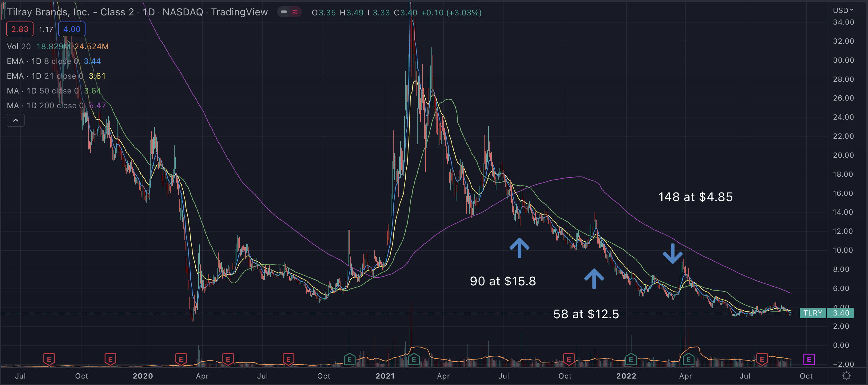Image resolution: width=868 pixels, height=385 pixels.
Task: Click the 1.17 spread value
Action: pyautogui.click(x=46, y=29)
